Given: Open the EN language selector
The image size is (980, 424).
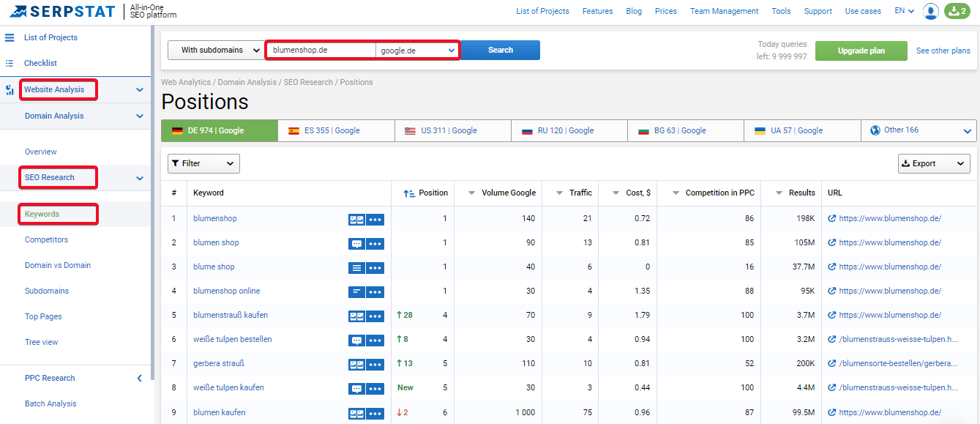Looking at the screenshot, I should point(905,11).
